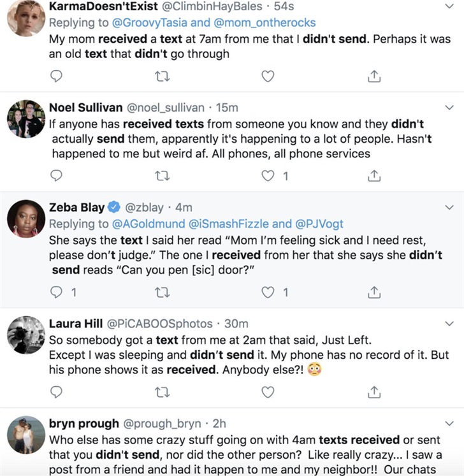Screen dimensions: 464x476
Task: Retweet Noel Sullivan's tweet
Action: [163, 176]
